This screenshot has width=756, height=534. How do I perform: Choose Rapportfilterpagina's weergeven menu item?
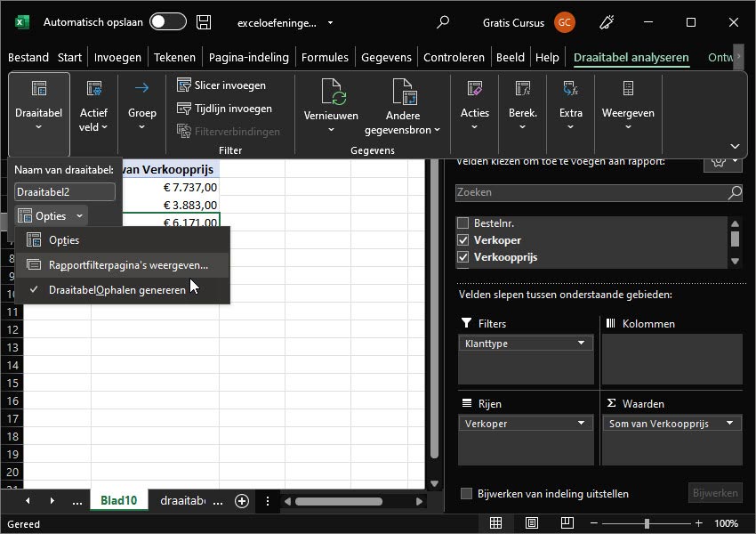[123, 265]
